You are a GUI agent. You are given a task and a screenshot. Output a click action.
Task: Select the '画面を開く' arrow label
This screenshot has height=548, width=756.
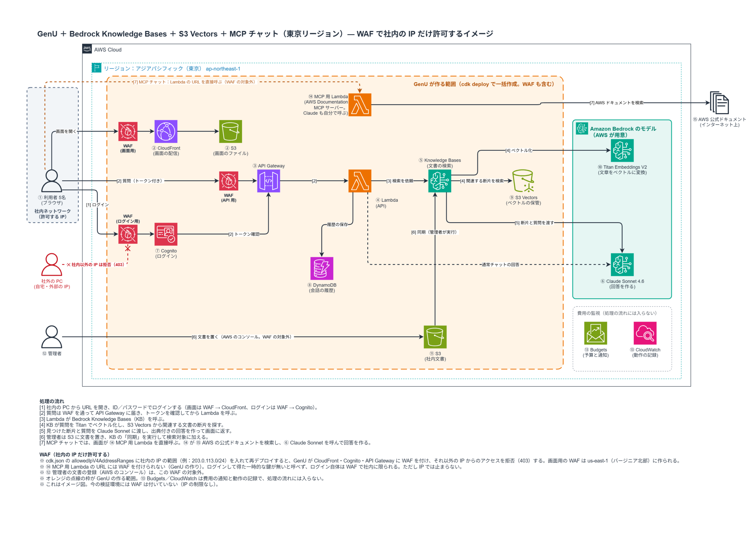click(66, 132)
